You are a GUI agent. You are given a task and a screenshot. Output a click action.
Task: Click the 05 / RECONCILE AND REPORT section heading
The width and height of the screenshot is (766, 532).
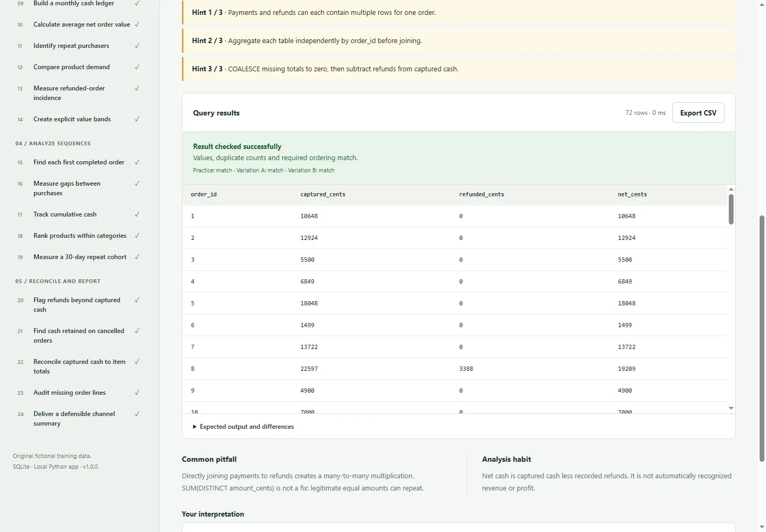coord(58,281)
